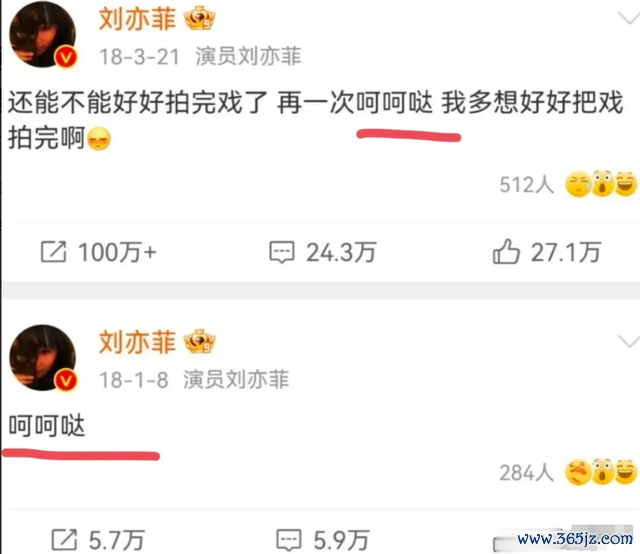Tap repost icon showing 100万+
The height and width of the screenshot is (554, 640).
click(x=53, y=251)
